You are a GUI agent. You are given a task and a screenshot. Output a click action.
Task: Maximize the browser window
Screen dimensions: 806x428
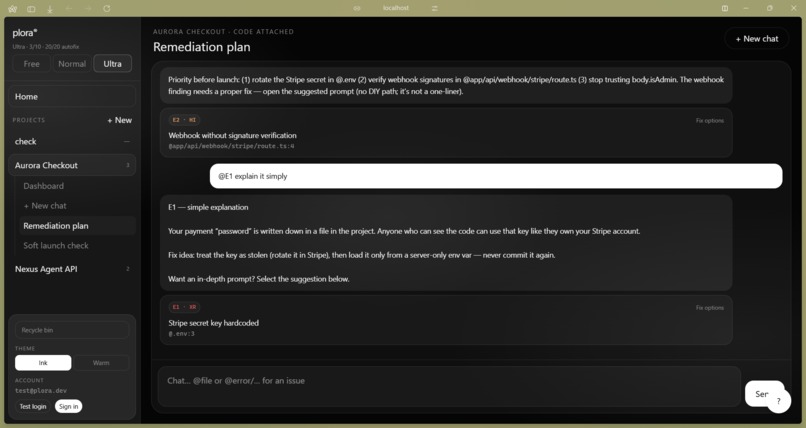(x=770, y=8)
